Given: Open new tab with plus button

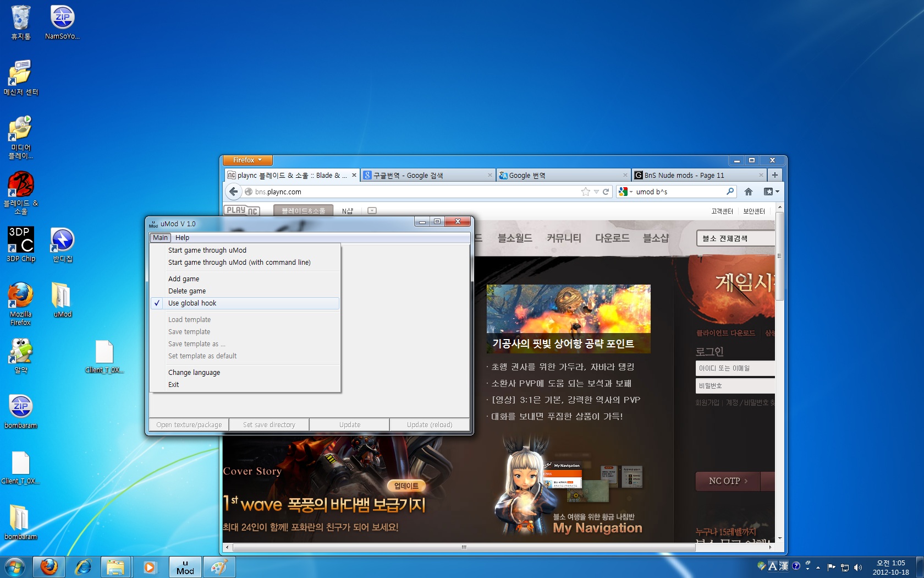Looking at the screenshot, I should pyautogui.click(x=774, y=175).
